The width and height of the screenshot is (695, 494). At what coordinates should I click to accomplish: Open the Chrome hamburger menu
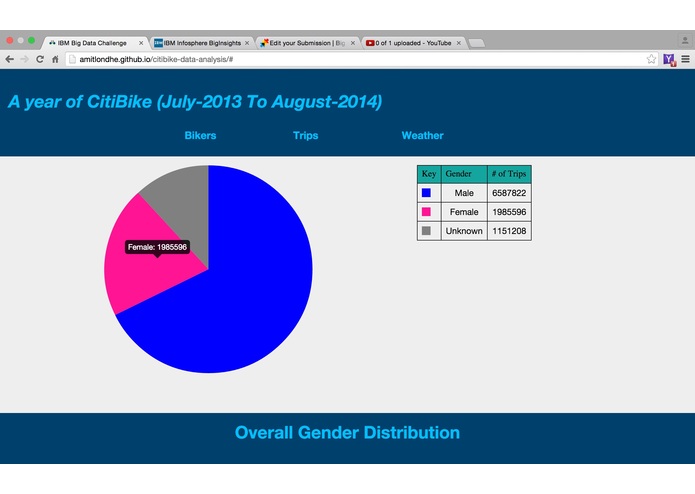(x=685, y=59)
